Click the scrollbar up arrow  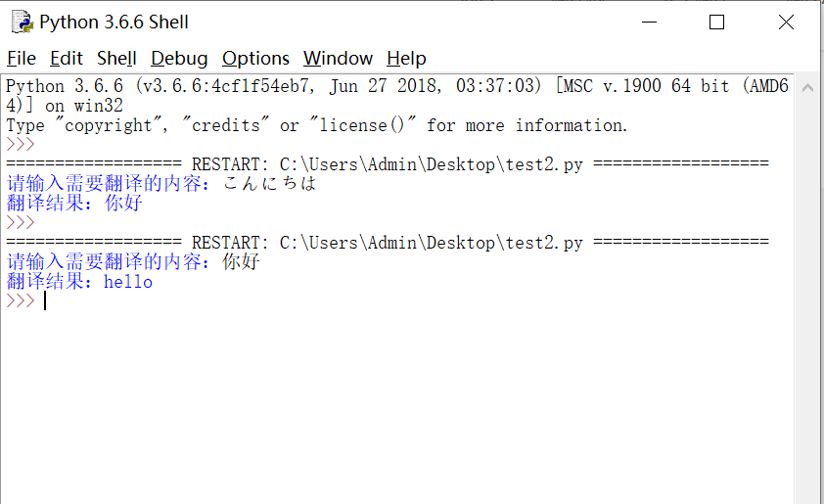(808, 88)
